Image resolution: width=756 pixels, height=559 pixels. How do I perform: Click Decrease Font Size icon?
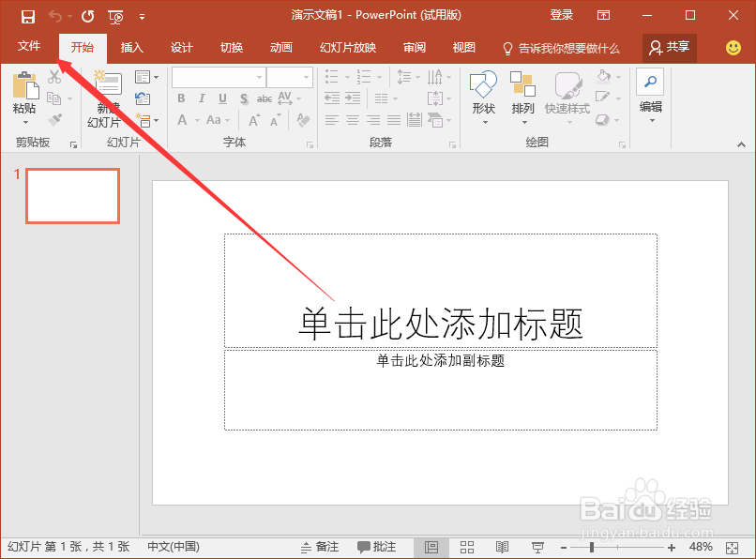click(x=276, y=120)
